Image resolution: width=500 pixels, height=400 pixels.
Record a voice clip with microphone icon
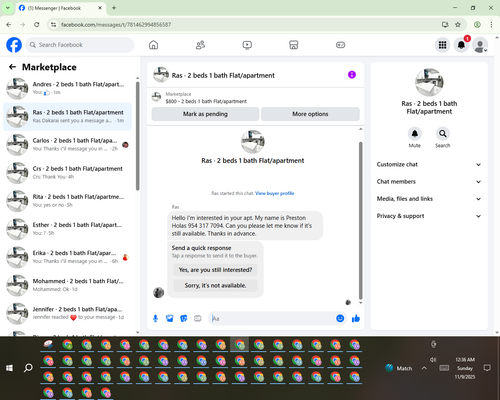pos(155,319)
